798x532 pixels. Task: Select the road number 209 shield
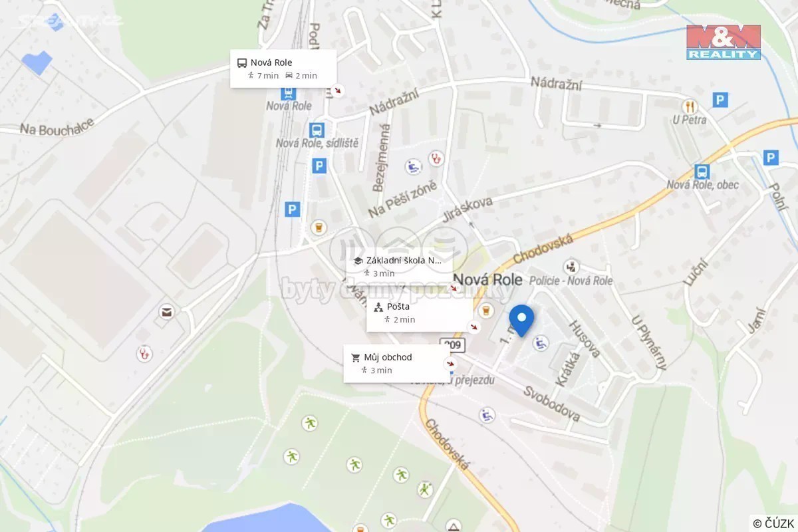[x=453, y=345]
